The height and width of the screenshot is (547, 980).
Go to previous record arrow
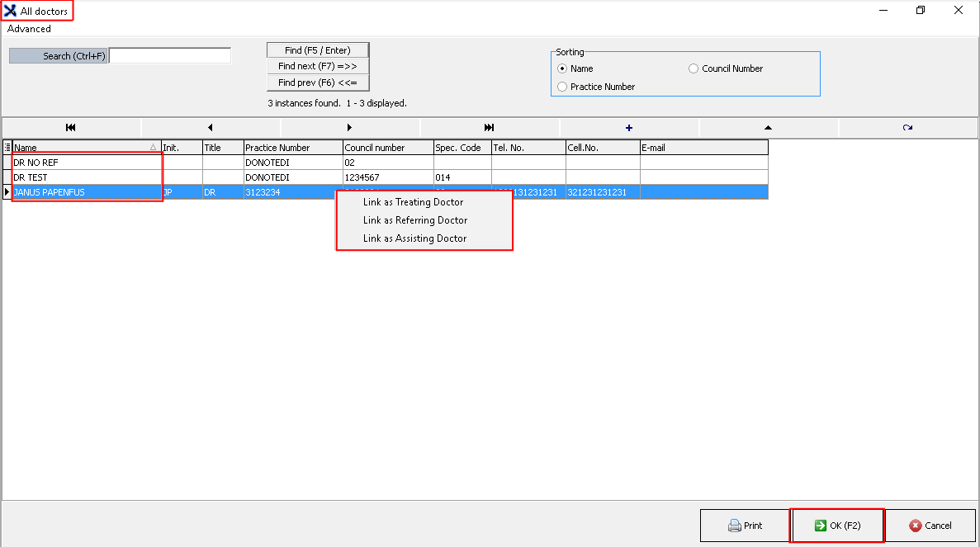click(x=211, y=128)
